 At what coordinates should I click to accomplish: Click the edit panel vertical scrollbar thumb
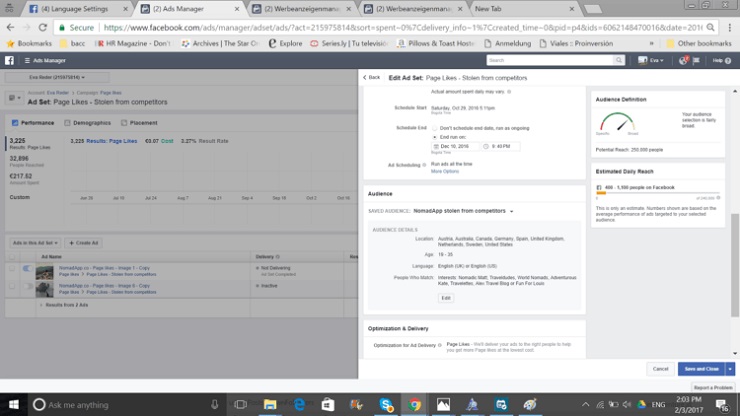click(734, 265)
